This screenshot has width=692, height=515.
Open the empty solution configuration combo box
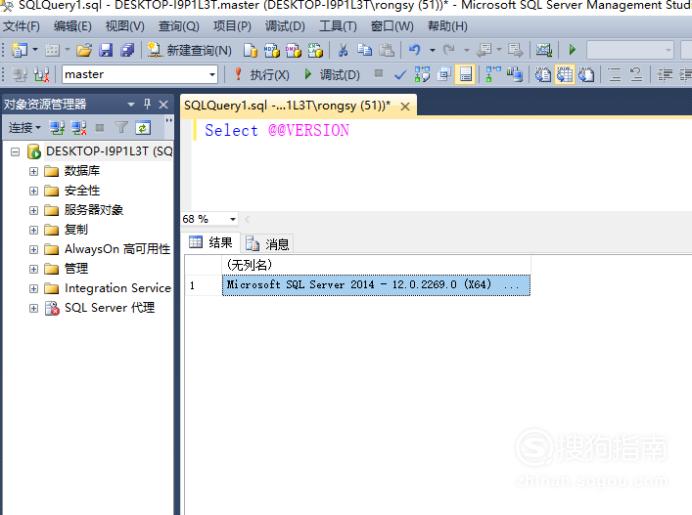point(630,50)
